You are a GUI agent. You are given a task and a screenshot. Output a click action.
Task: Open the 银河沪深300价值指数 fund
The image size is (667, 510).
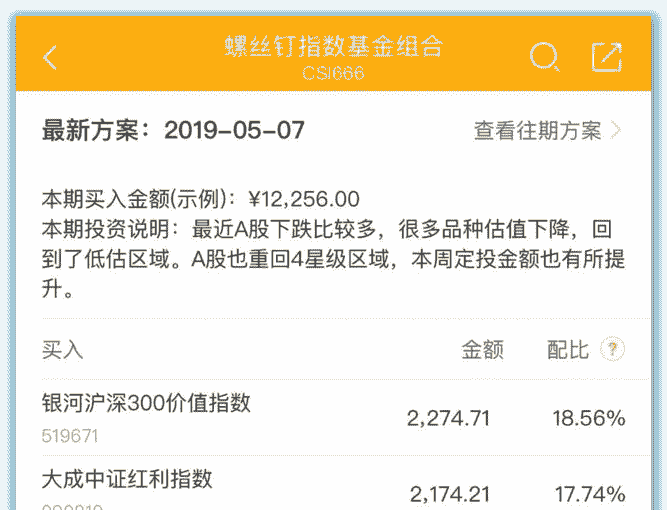point(146,403)
